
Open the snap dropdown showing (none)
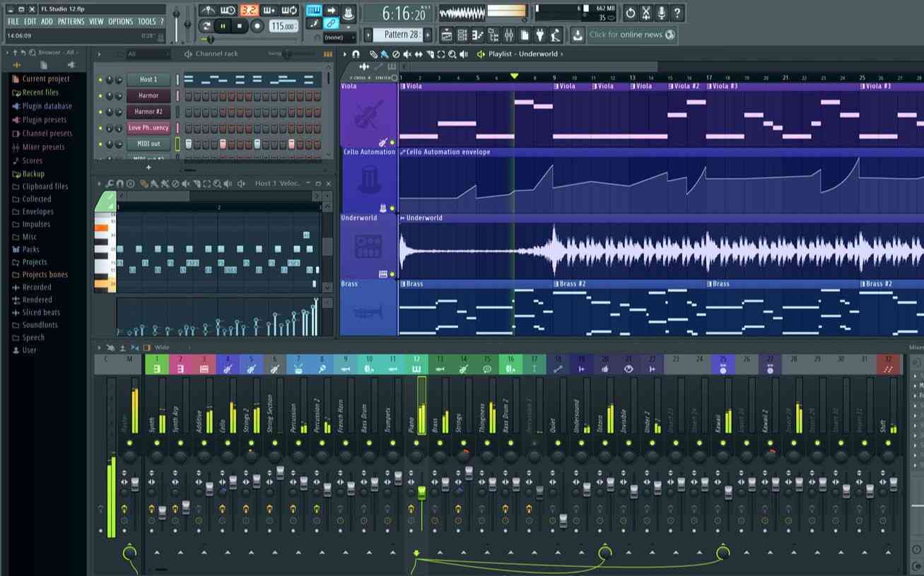339,37
